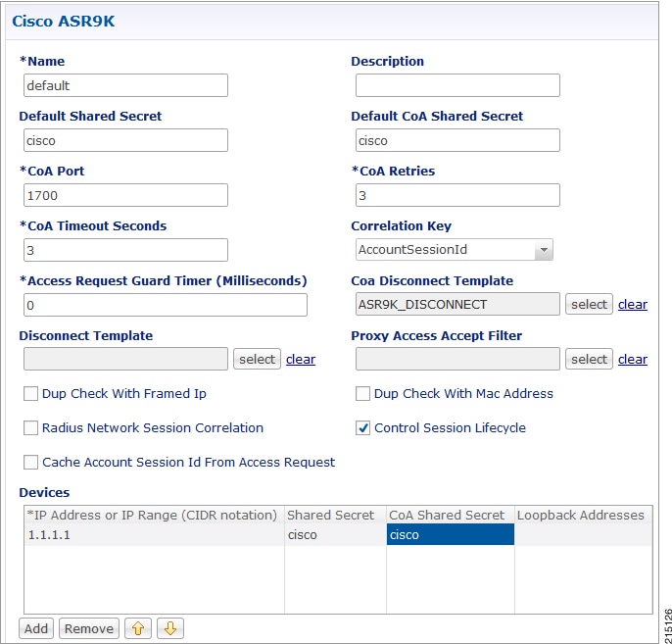Edit the Access Request Guard Timer field

click(x=166, y=305)
